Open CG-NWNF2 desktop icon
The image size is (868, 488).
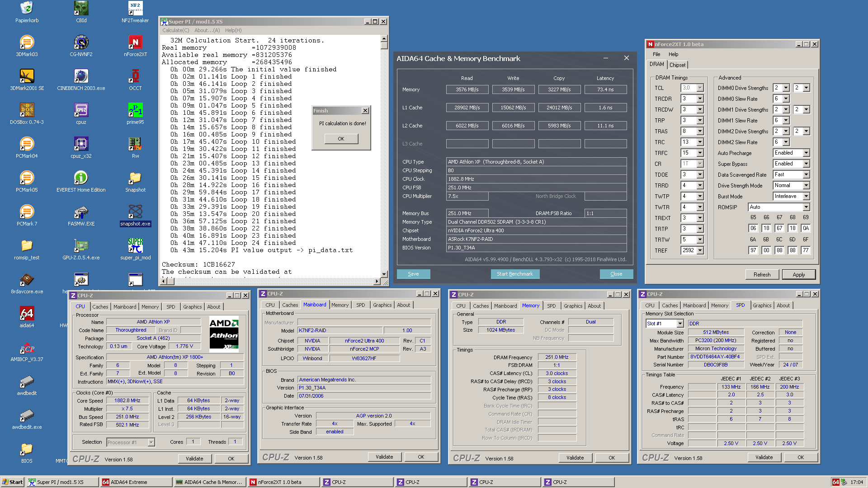pyautogui.click(x=81, y=46)
